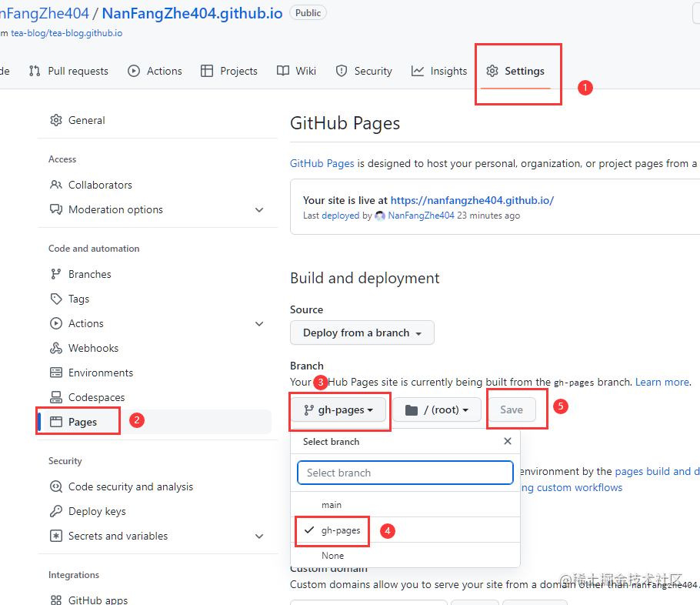Click the Collaborators people icon

[56, 185]
